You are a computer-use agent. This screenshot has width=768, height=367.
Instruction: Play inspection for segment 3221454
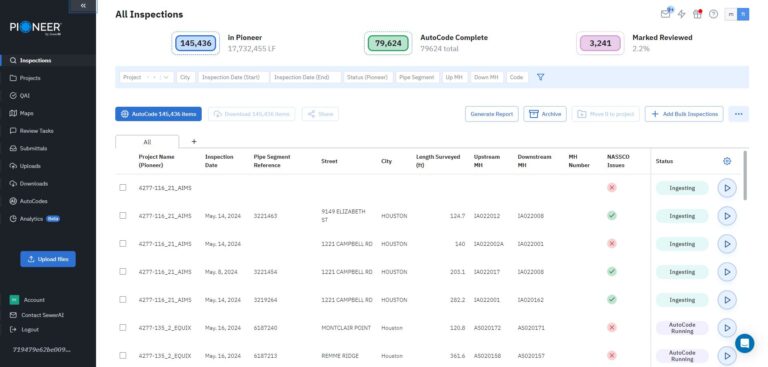(727, 272)
